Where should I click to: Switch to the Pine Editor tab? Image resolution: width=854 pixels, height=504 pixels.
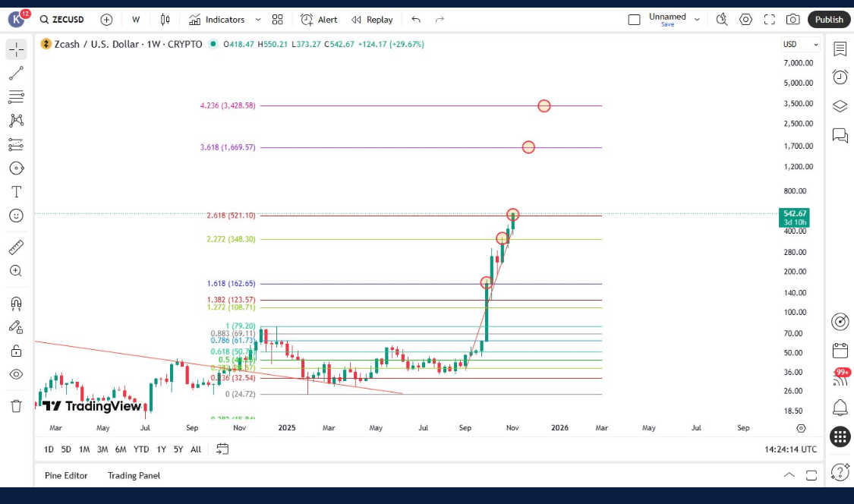[66, 475]
